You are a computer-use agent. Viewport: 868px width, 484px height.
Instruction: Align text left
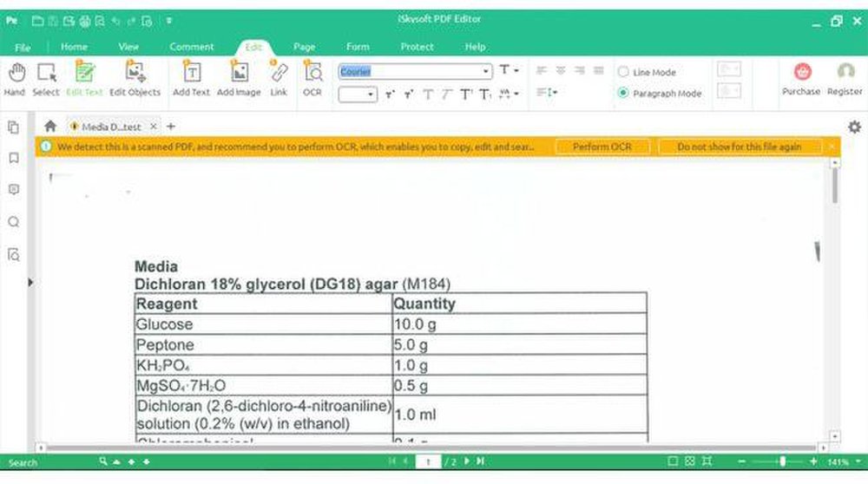pyautogui.click(x=542, y=70)
